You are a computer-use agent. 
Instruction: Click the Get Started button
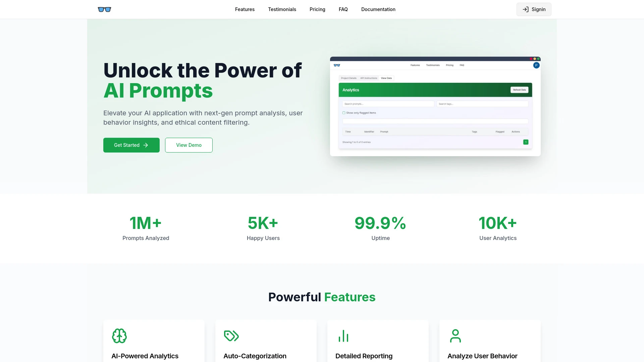pos(131,145)
